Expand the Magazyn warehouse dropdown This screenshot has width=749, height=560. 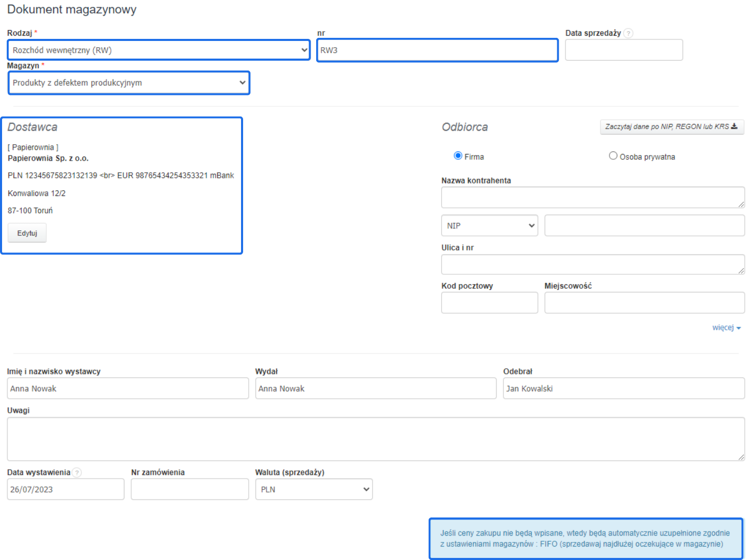click(129, 83)
